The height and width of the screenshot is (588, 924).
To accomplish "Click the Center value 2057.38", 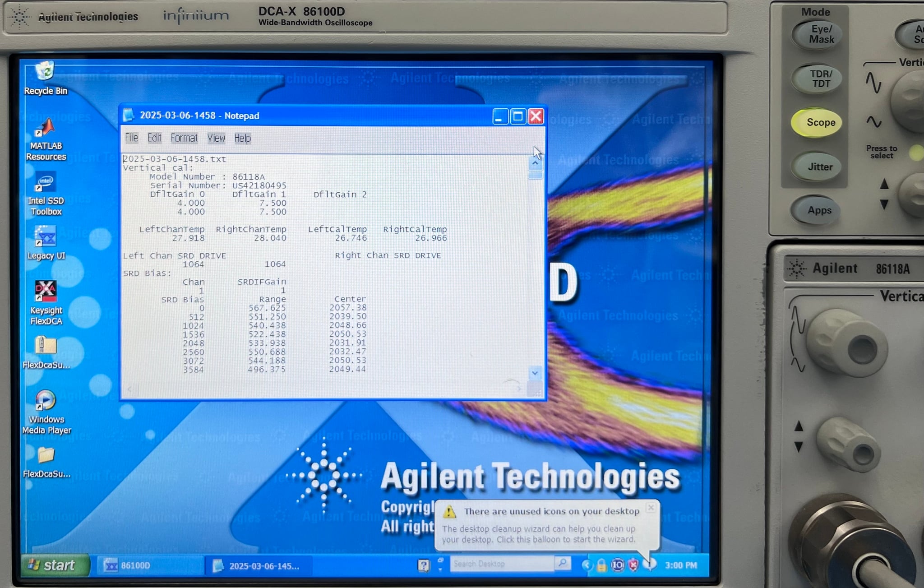I will click(348, 308).
